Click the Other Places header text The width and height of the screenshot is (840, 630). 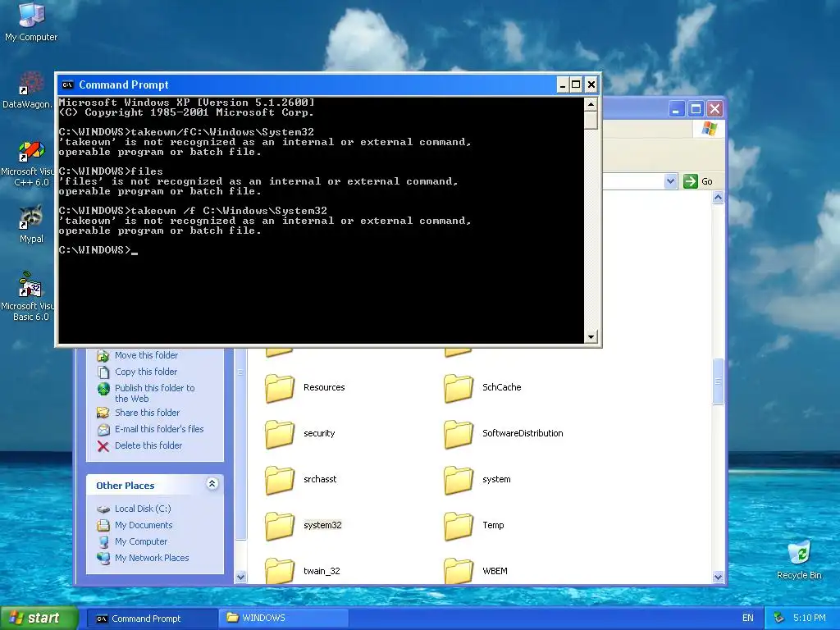pyautogui.click(x=126, y=486)
